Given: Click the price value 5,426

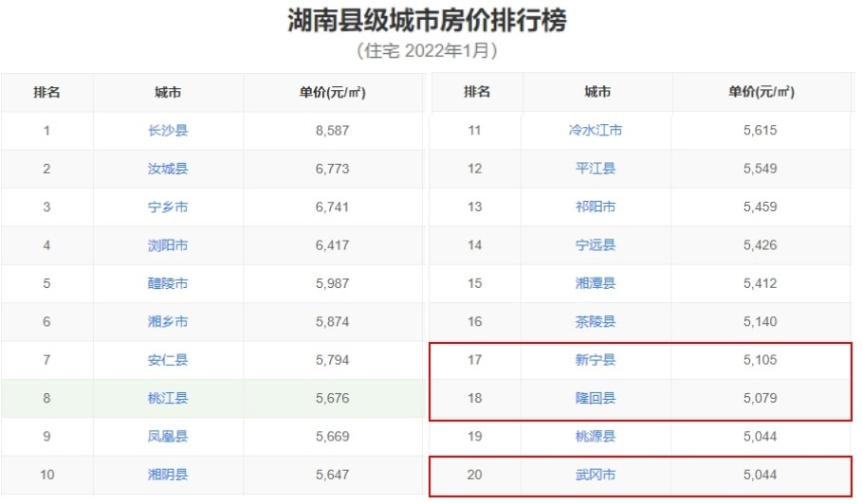Looking at the screenshot, I should pyautogui.click(x=761, y=244).
